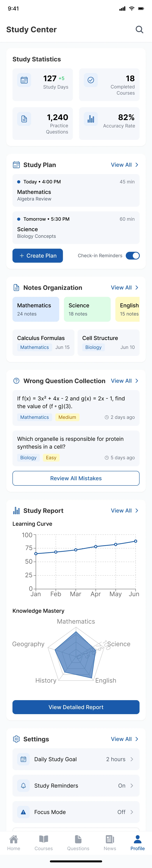Click the Accuracy Rate bar chart icon
This screenshot has width=152, height=868.
(x=91, y=119)
